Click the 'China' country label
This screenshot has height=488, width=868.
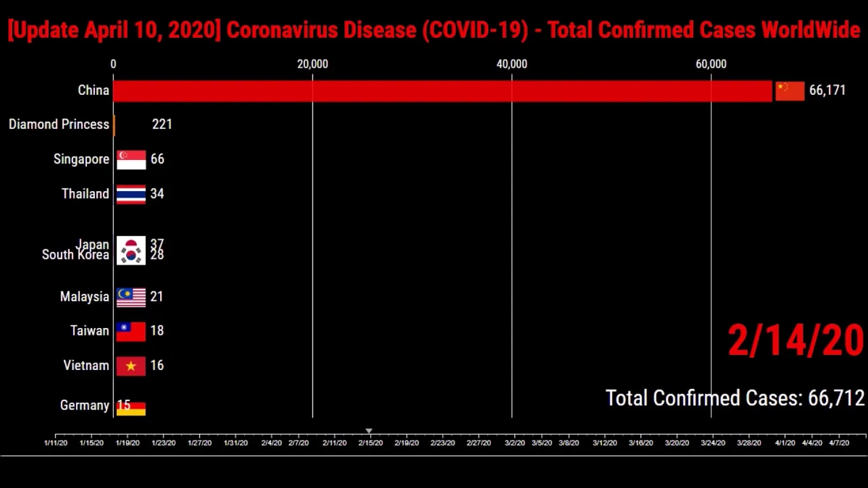click(94, 90)
